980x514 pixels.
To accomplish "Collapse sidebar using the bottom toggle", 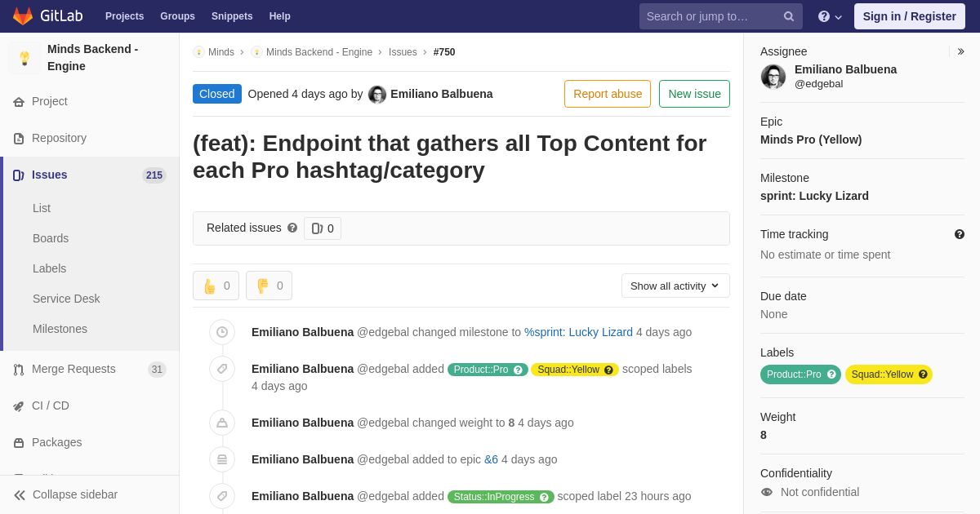I will pos(65,494).
